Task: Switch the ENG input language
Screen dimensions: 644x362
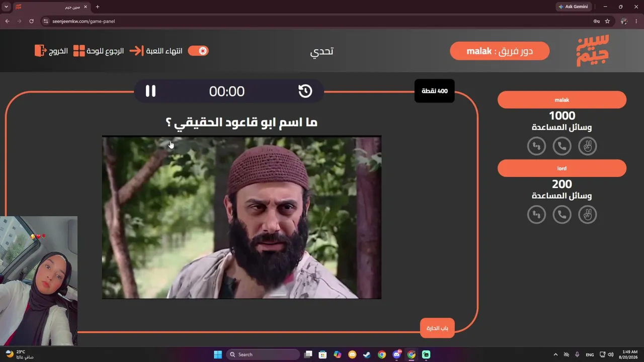Action: pos(590,354)
